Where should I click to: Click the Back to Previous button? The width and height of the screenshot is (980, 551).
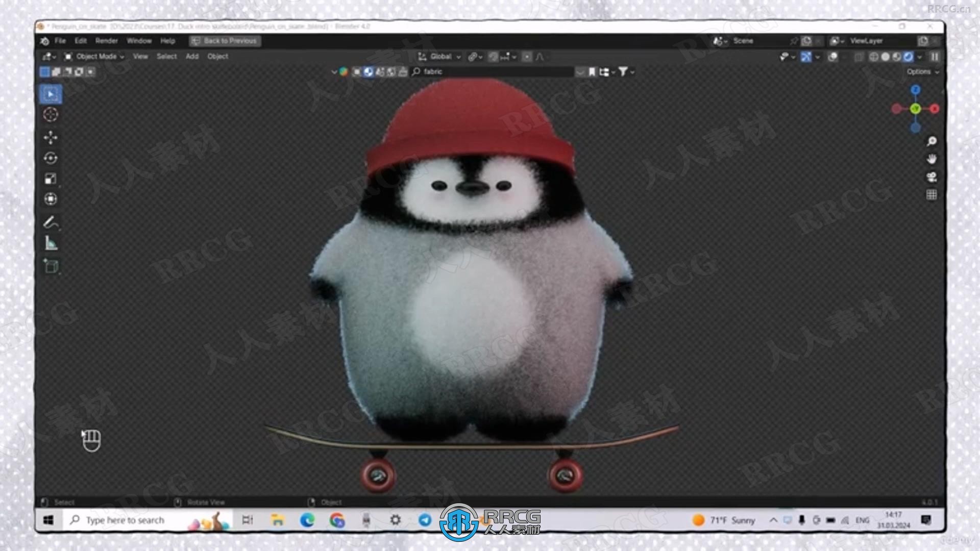click(225, 41)
